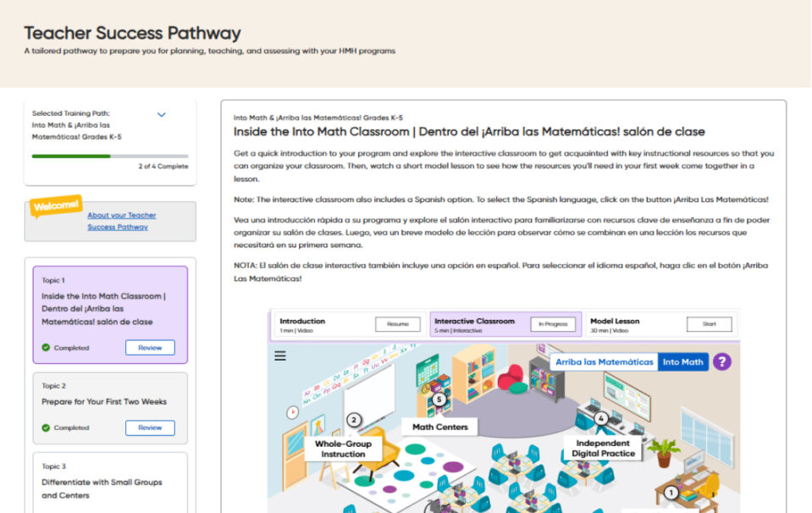Click the Independent Digital Practice label
Image resolution: width=812 pixels, height=513 pixels.
click(603, 449)
